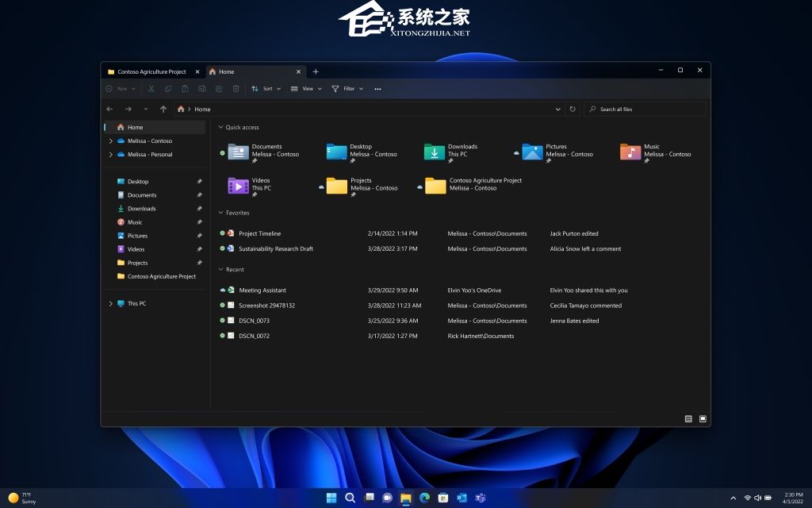812x508 pixels.
Task: Add a new tab with plus button
Action: click(316, 71)
